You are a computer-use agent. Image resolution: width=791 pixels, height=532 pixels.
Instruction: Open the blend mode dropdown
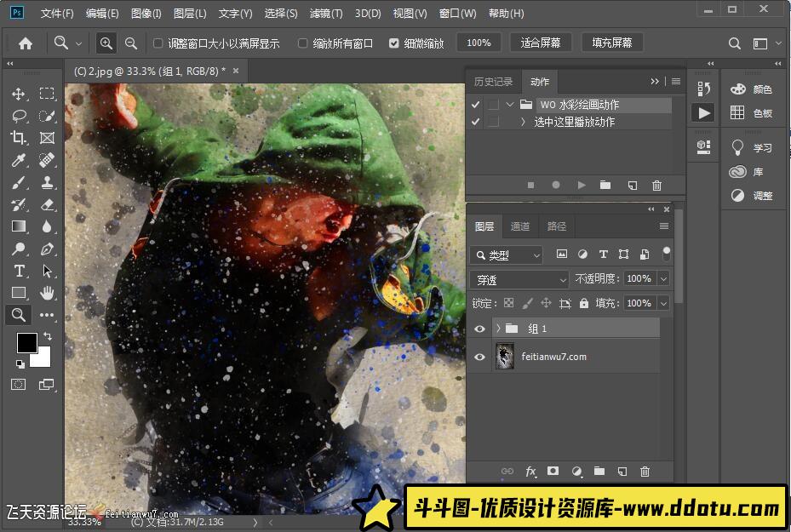[519, 279]
